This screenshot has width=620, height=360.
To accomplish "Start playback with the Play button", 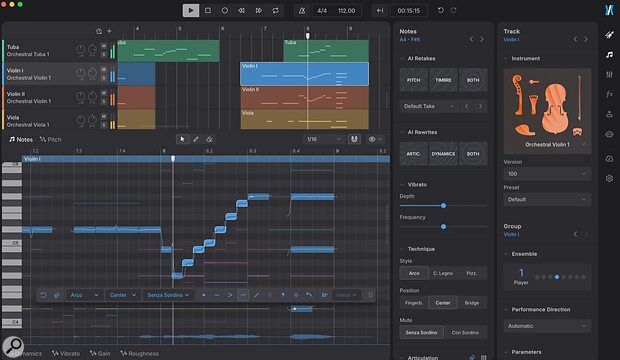I will tap(191, 10).
